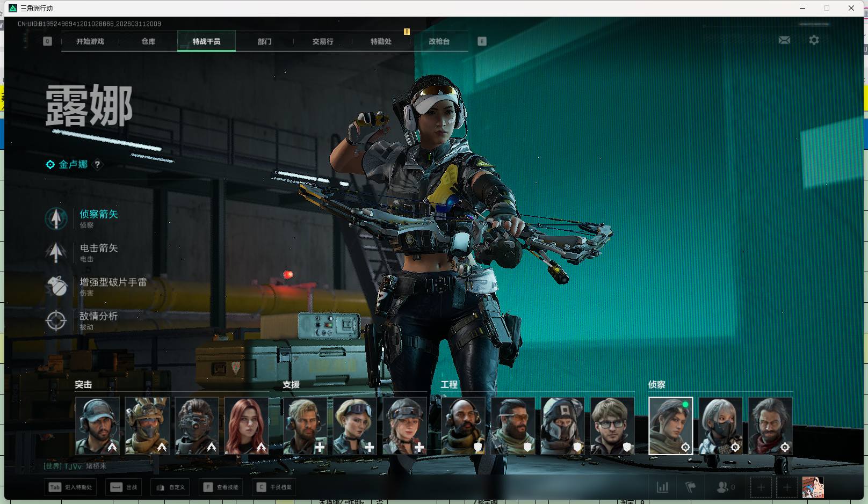Open the 交易行 tab

click(323, 41)
